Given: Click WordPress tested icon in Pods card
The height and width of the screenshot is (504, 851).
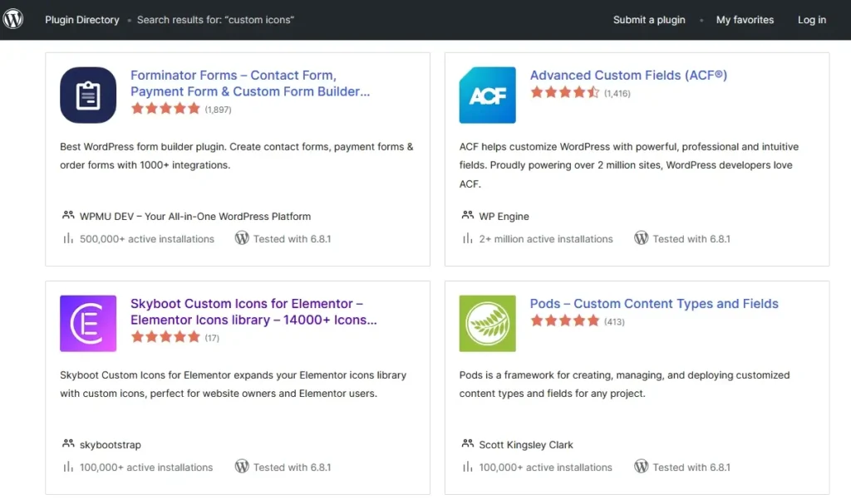Looking at the screenshot, I should click(641, 467).
